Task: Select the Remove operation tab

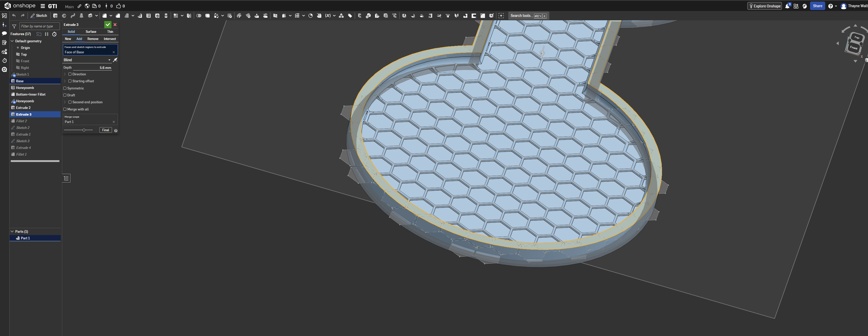Action: (93, 39)
